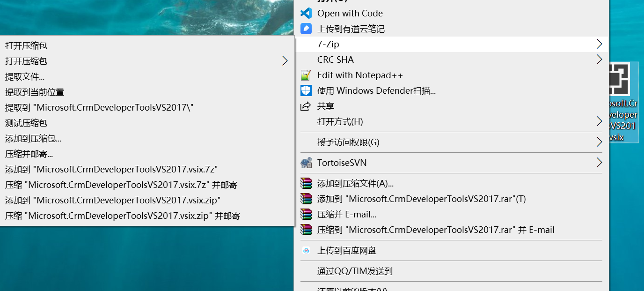Expand the 打开方式(H) submenu arrow
The width and height of the screenshot is (644, 291).
(599, 121)
